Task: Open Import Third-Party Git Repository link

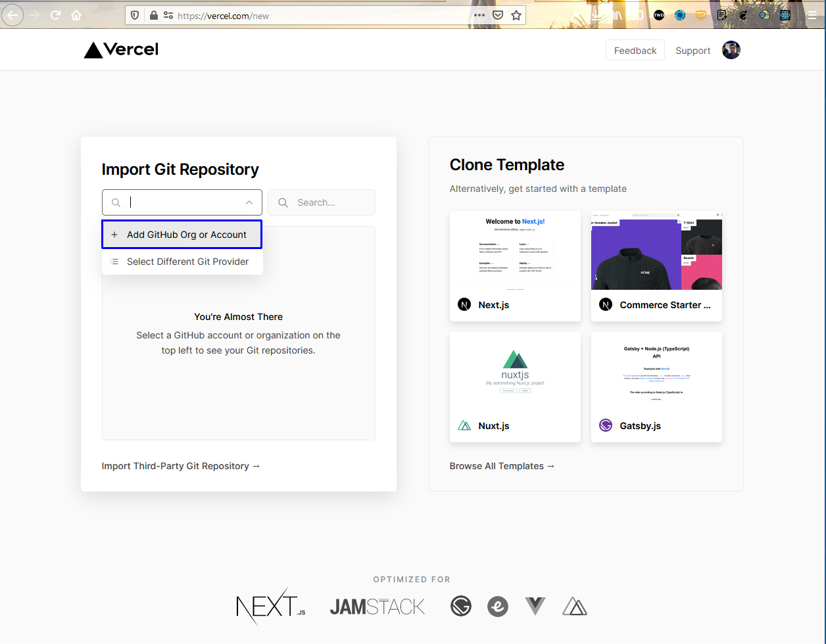Action: tap(181, 466)
